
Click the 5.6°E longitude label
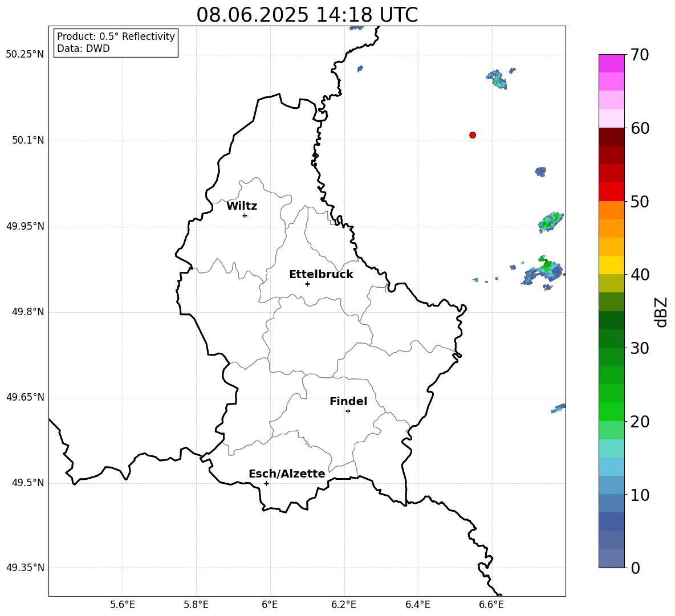click(123, 605)
